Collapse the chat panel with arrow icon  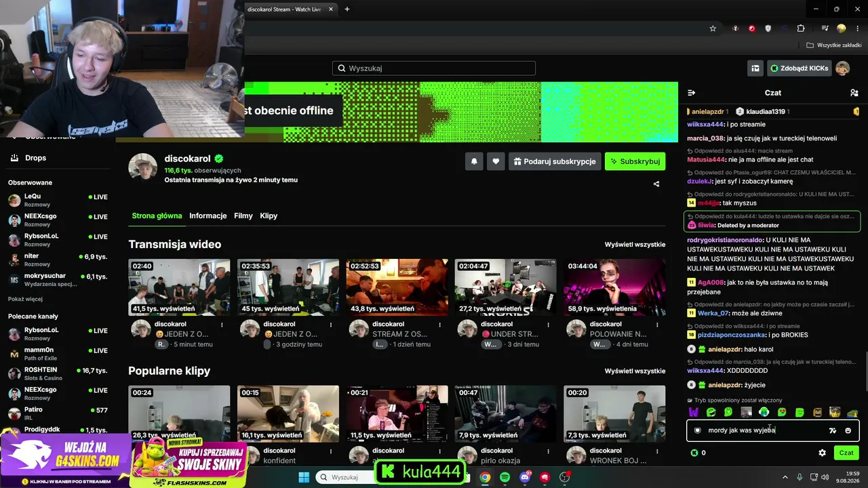coord(692,93)
